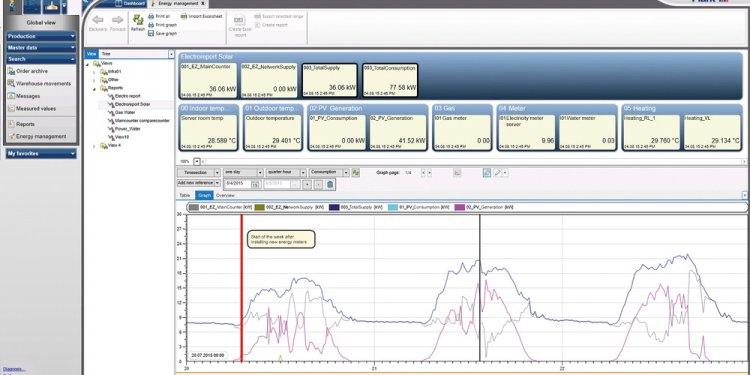
Task: Click the trash delete icon
Action: [x=330, y=184]
